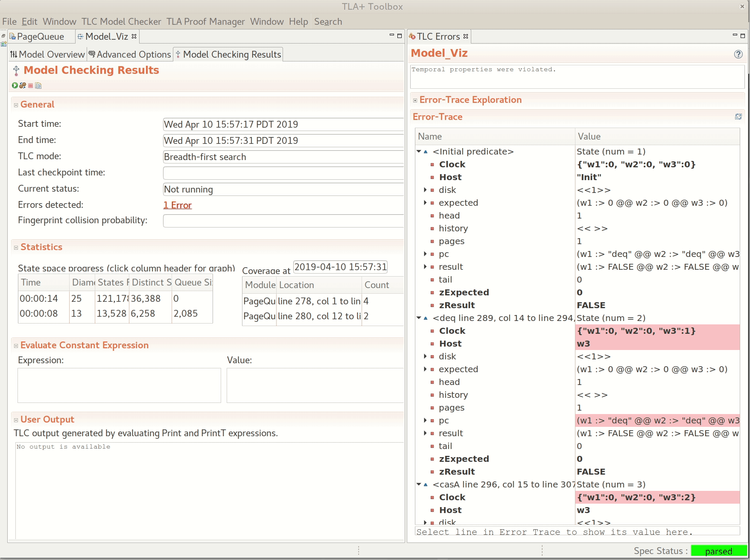Click the Value column header in Error-Trace

tap(657, 137)
